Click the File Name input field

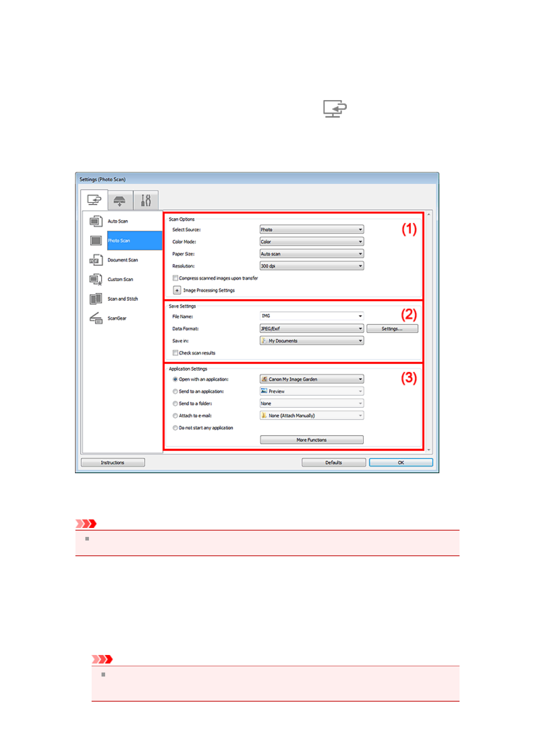pos(309,316)
